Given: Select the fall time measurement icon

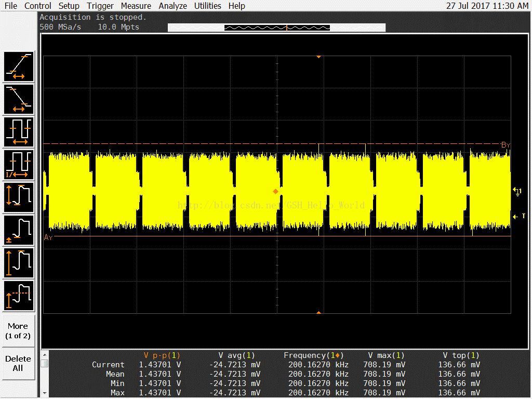Looking at the screenshot, I should point(19,99).
